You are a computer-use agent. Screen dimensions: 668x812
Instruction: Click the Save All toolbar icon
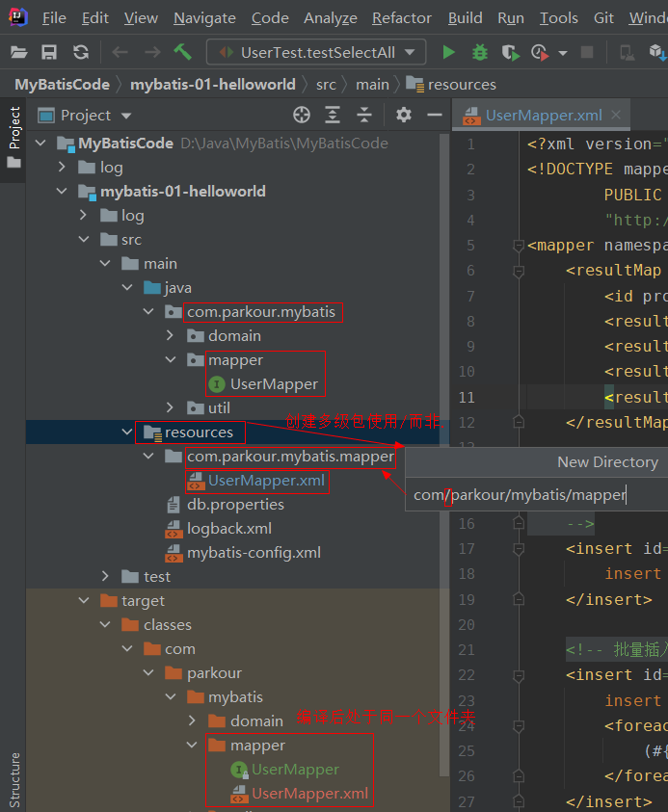click(49, 52)
